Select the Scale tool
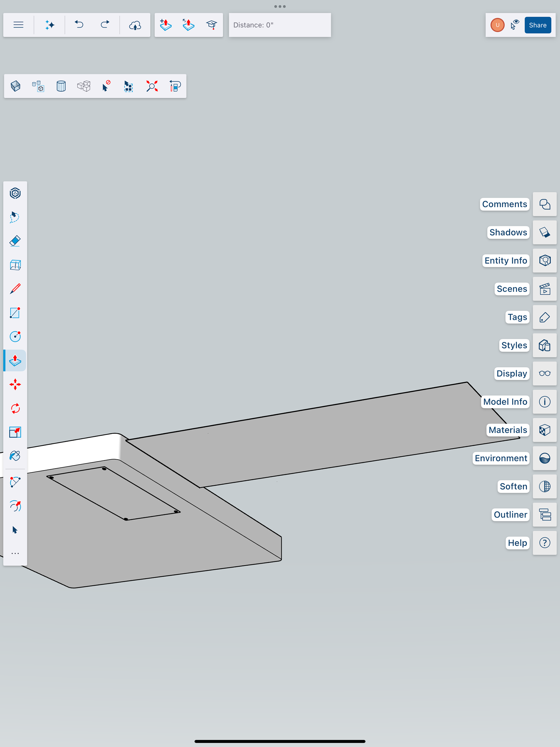Image resolution: width=560 pixels, height=747 pixels. point(15,432)
